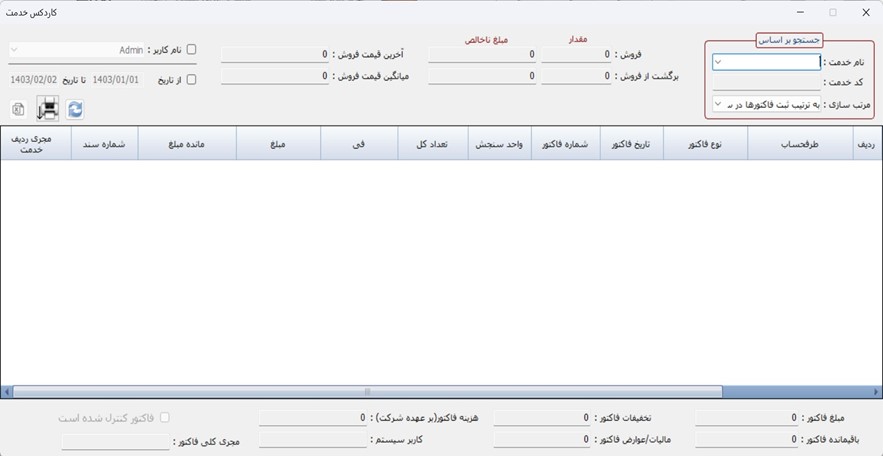This screenshot has height=456, width=883.
Task: Enable the نام کاربر checkbox
Action: (x=191, y=49)
